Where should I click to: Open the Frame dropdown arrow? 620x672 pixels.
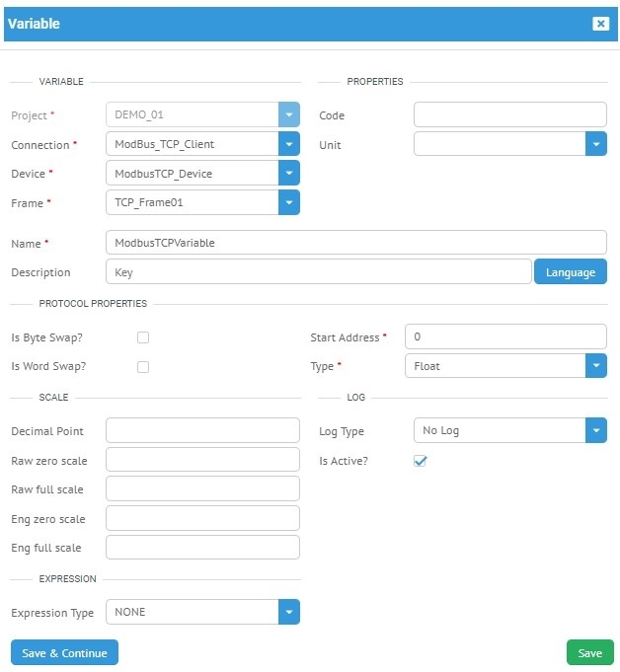pyautogui.click(x=288, y=202)
